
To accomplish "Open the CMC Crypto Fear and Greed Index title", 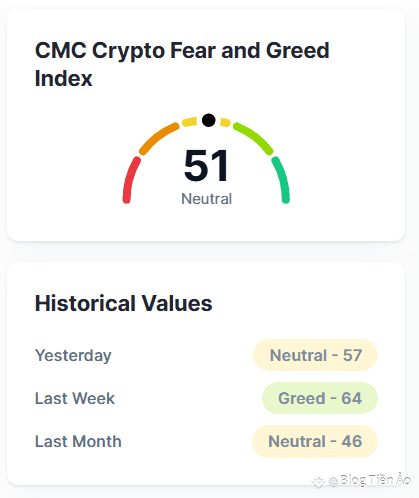I will [x=182, y=64].
